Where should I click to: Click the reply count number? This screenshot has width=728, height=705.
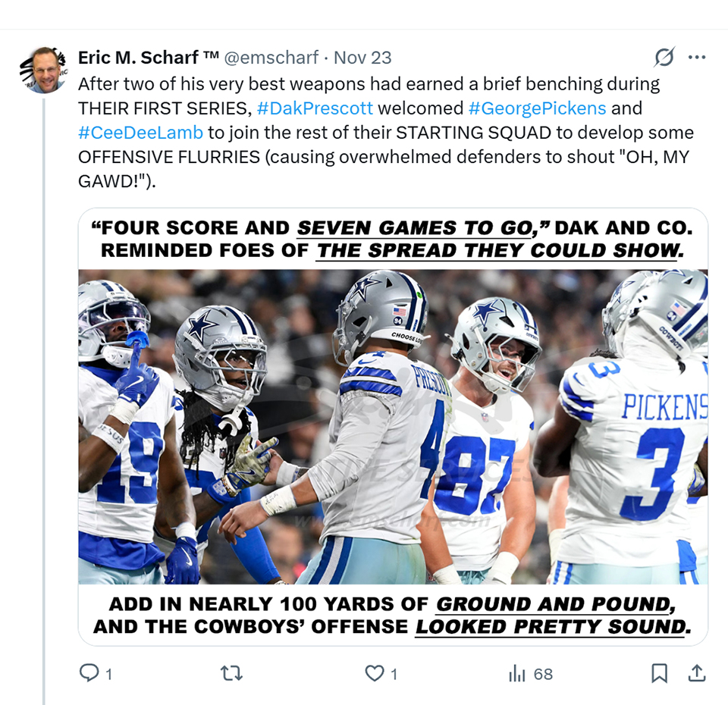pos(108,673)
